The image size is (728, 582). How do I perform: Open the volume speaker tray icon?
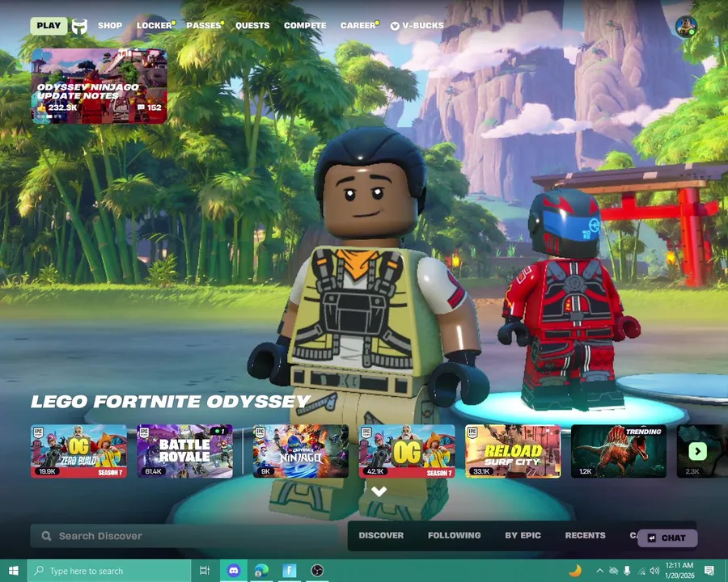coord(654,571)
